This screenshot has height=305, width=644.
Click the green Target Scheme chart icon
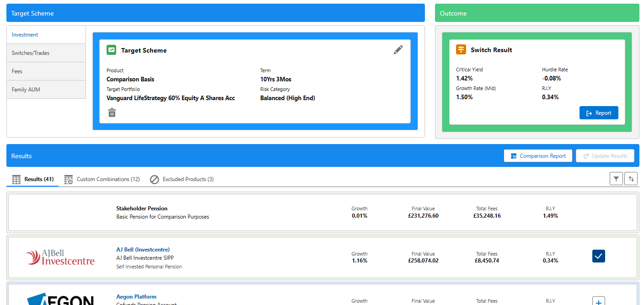point(112,50)
